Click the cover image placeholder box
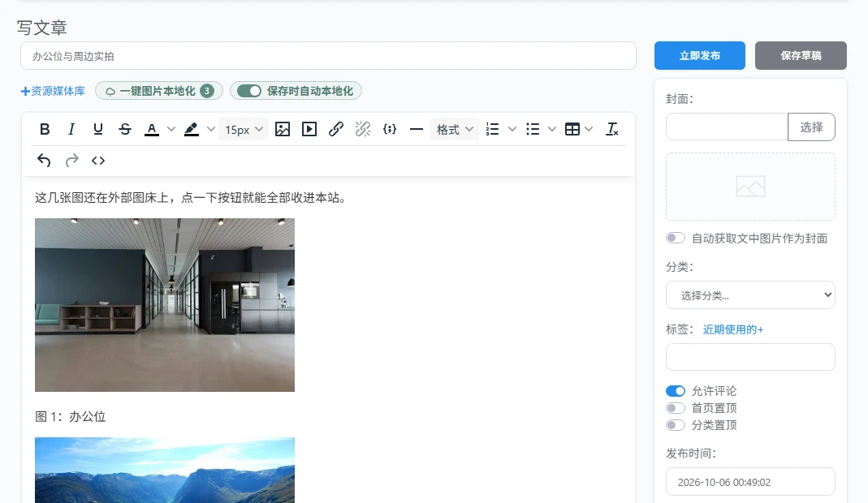This screenshot has height=503, width=868. tap(750, 187)
